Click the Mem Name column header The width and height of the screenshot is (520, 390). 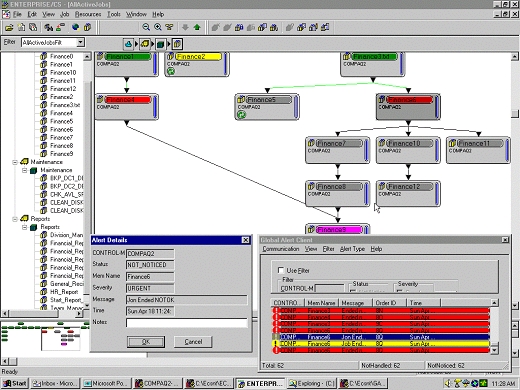tap(321, 303)
